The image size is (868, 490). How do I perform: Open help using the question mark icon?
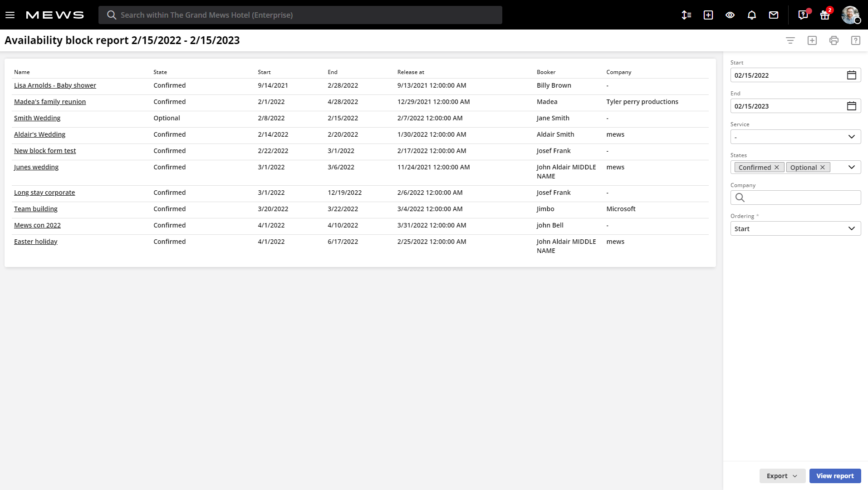click(856, 40)
